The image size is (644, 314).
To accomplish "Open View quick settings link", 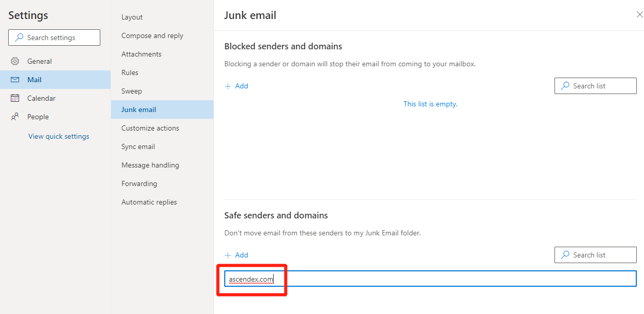I will pos(59,136).
